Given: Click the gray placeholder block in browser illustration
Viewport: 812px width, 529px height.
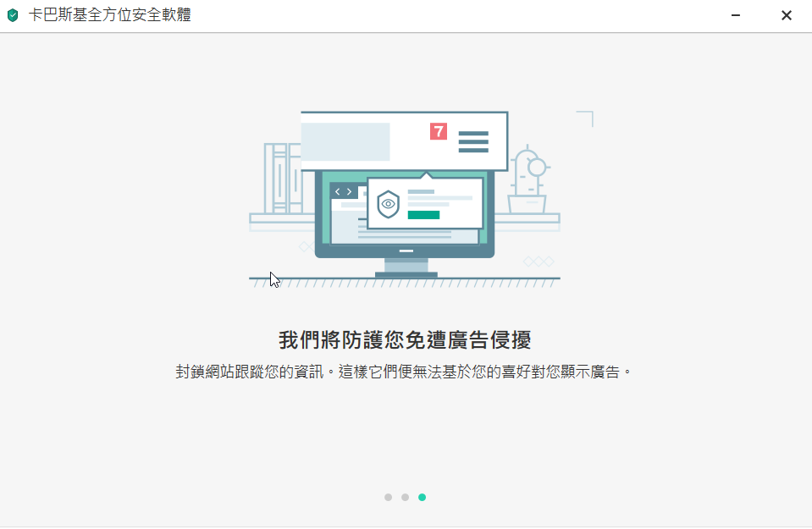Looking at the screenshot, I should (345, 141).
